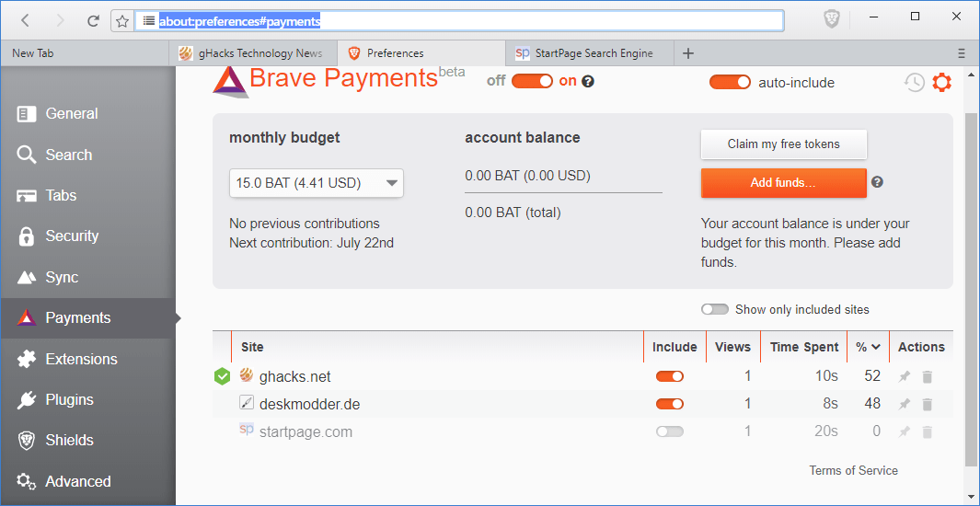
Task: Click the ghacks.net site favicon
Action: [x=247, y=375]
